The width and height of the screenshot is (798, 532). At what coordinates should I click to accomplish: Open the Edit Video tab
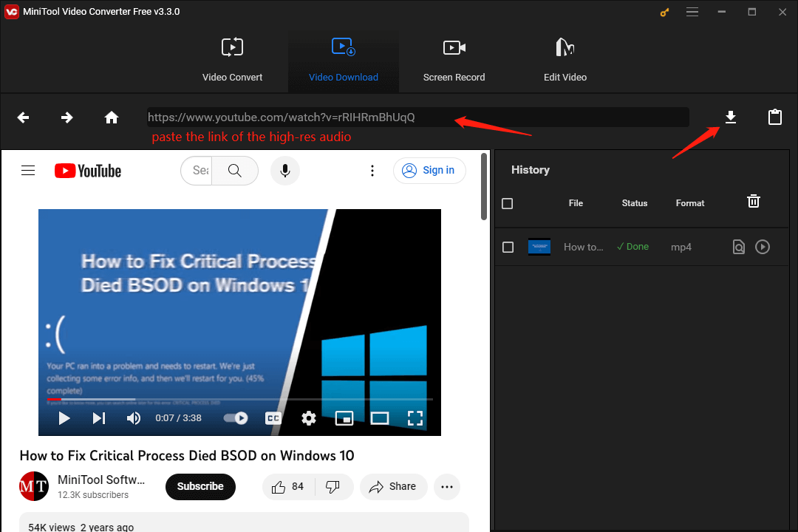pos(565,60)
